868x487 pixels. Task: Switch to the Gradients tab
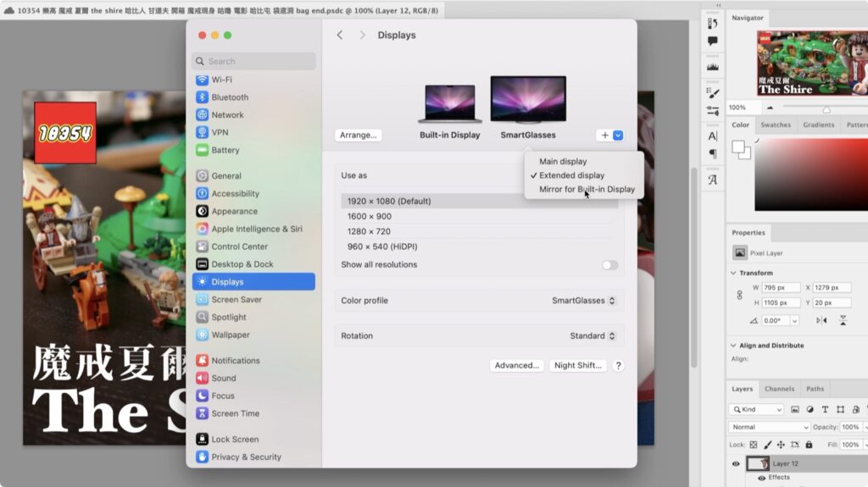tap(818, 125)
